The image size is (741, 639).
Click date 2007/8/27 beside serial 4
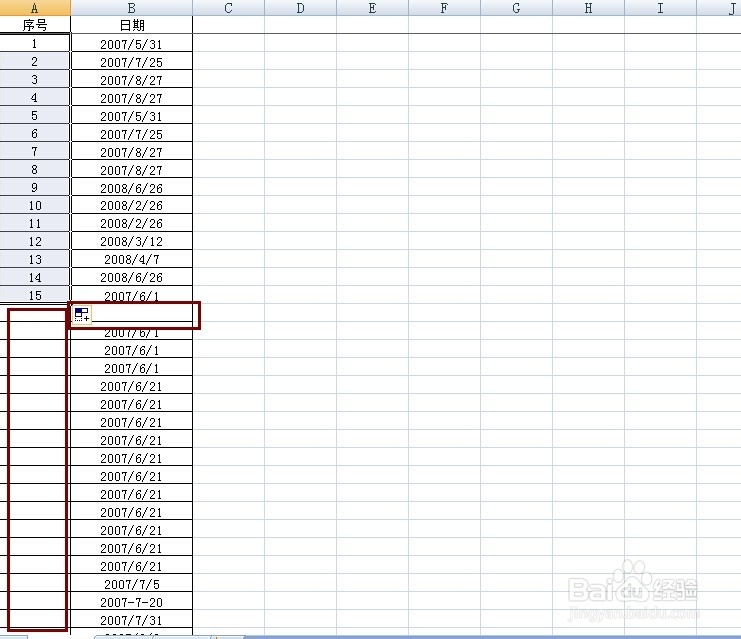(132, 97)
